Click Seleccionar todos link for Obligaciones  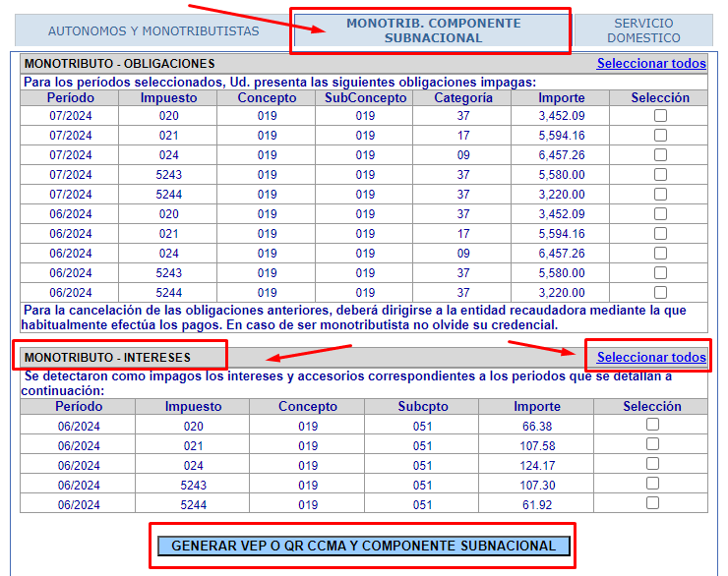pos(651,64)
